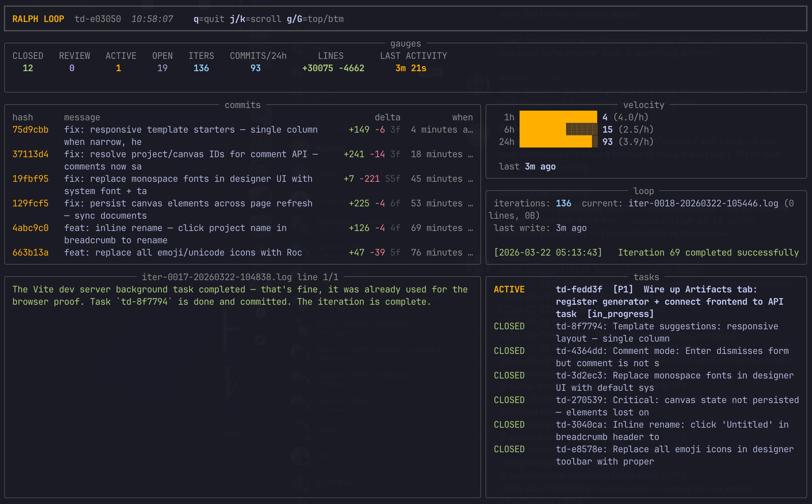Click log panel title iter-0017-20260322-104838.log
This screenshot has width=812, height=504.
tap(217, 277)
